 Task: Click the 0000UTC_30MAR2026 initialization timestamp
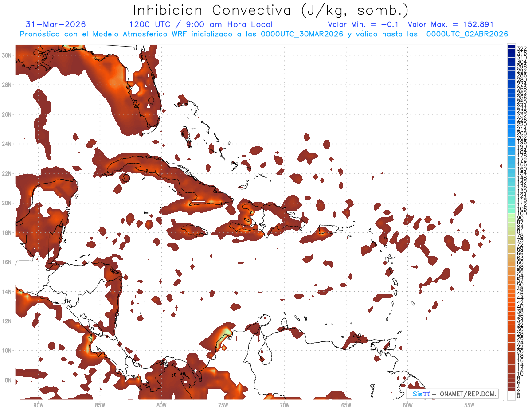[302, 34]
